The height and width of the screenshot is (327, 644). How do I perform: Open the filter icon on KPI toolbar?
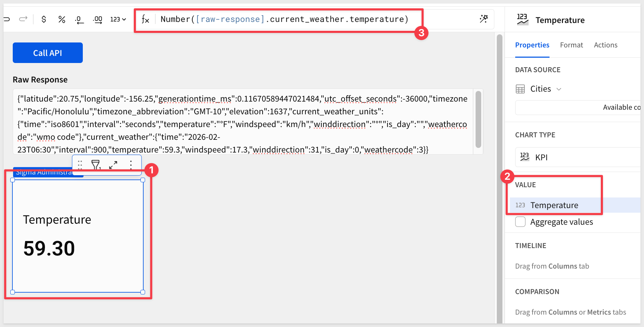pyautogui.click(x=96, y=165)
